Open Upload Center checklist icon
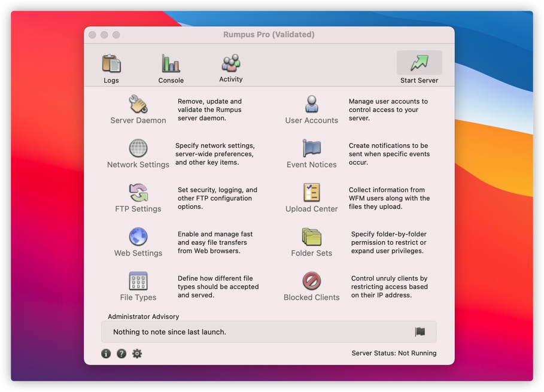544x392 pixels. (x=312, y=192)
